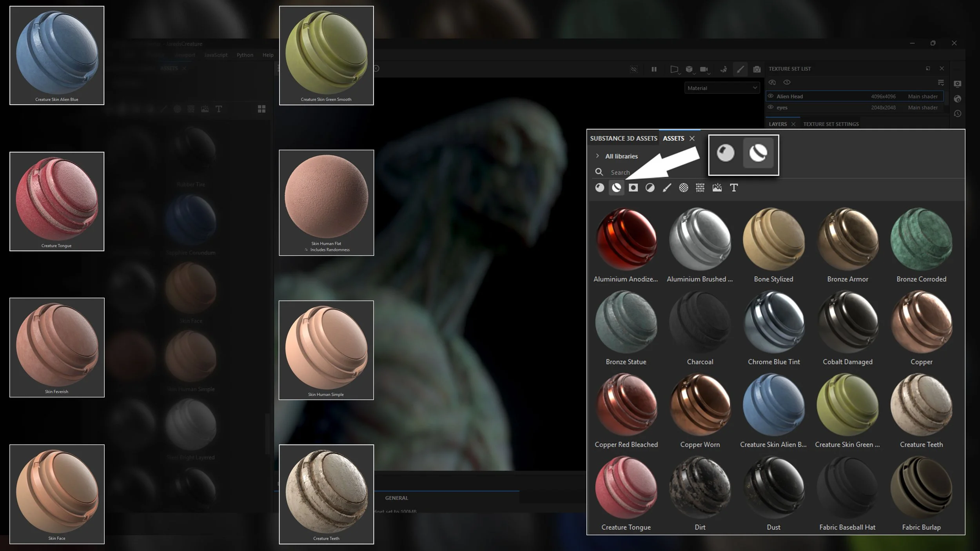The width and height of the screenshot is (980, 551).
Task: Close the Assets tab
Action: (x=692, y=138)
